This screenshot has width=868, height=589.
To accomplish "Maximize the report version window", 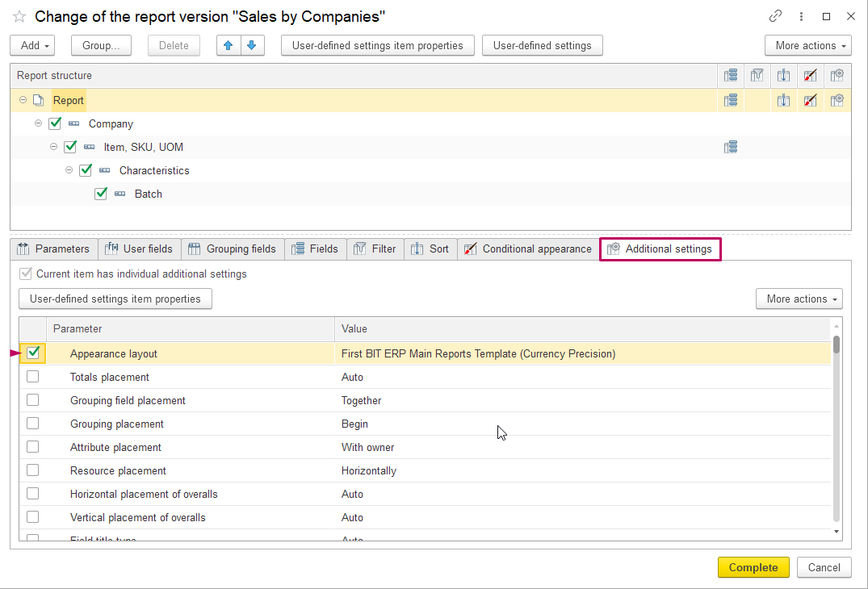I will click(x=827, y=17).
